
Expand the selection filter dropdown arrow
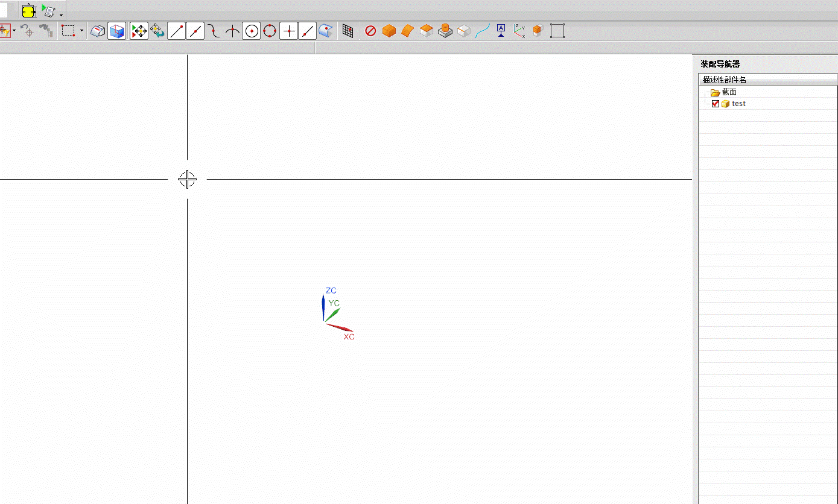pos(14,31)
